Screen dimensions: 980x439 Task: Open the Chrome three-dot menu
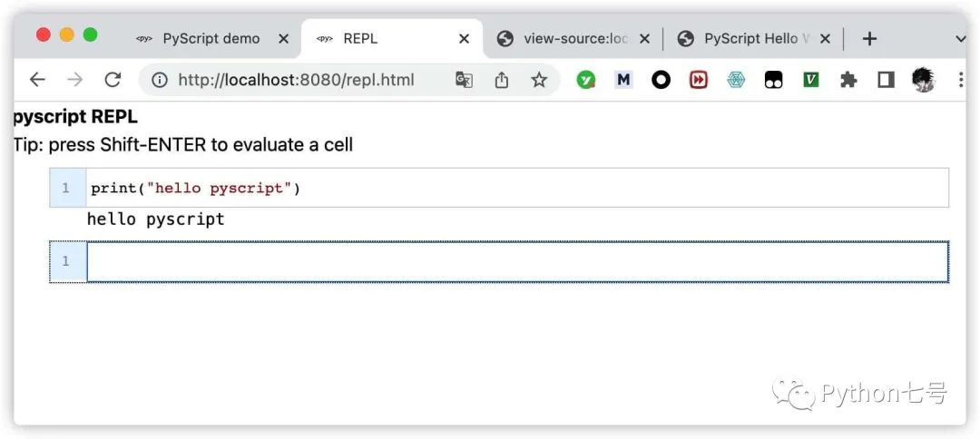(961, 80)
